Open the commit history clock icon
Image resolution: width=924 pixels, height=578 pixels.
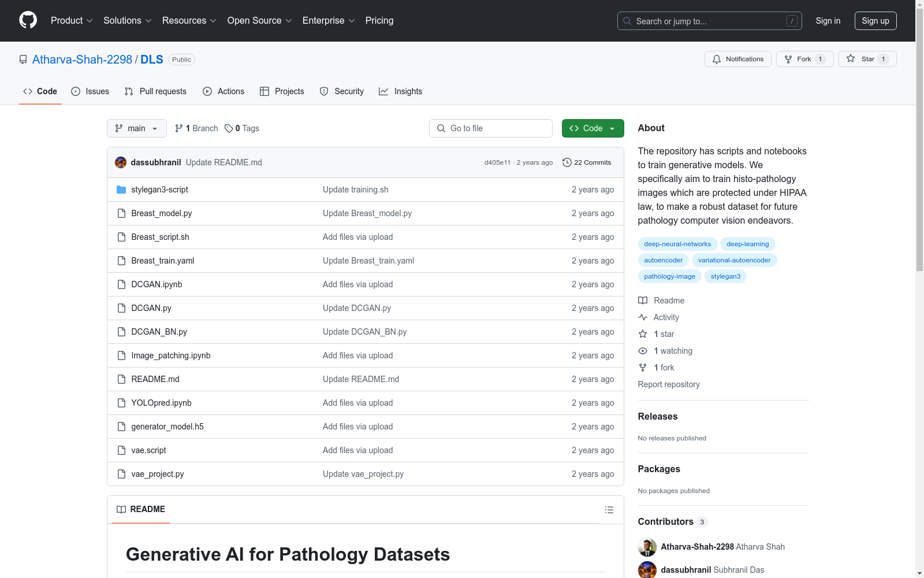click(x=567, y=162)
